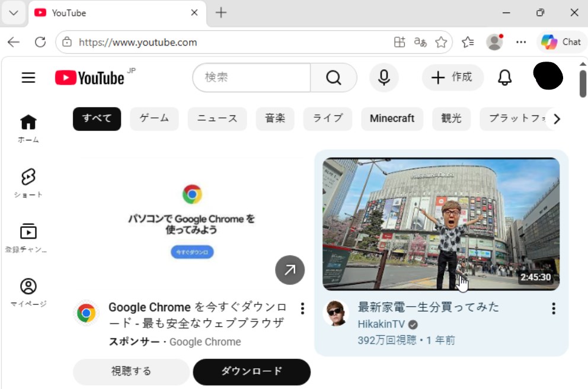Click the ダウンロード button
This screenshot has width=588, height=389.
(x=252, y=372)
